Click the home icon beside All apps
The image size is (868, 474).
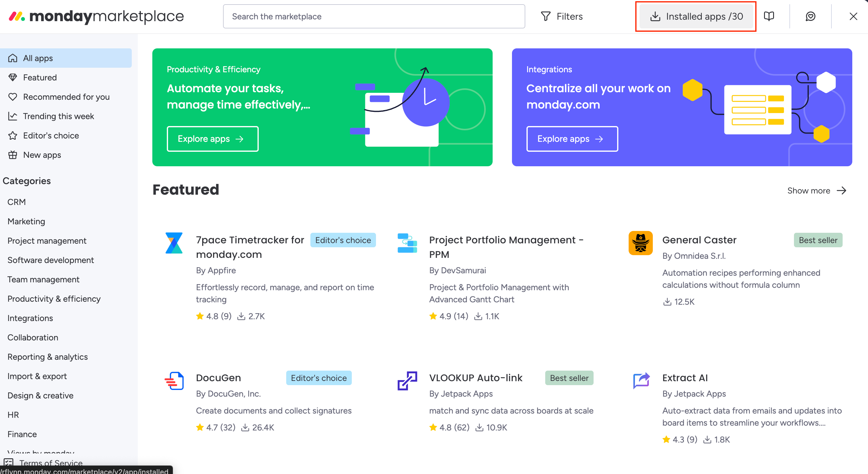[13, 58]
